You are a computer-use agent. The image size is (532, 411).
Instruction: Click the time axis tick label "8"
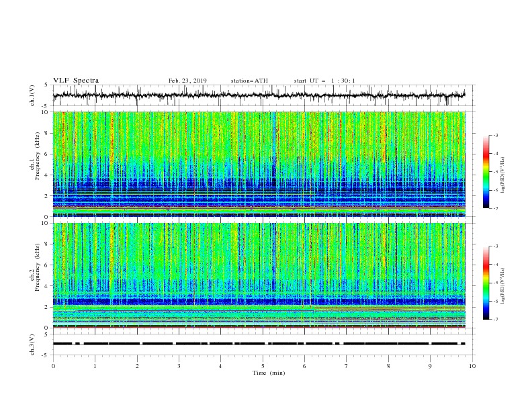388,366
